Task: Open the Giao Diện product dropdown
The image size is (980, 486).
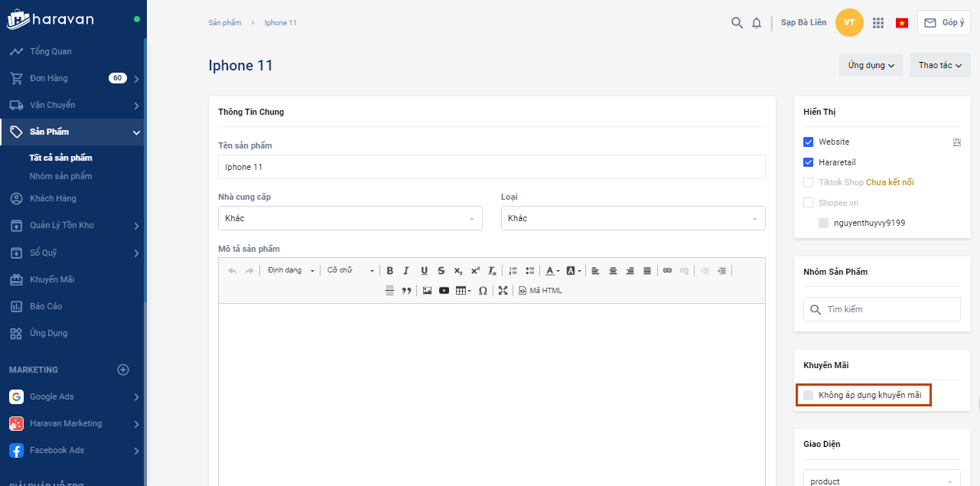Action: [x=882, y=481]
